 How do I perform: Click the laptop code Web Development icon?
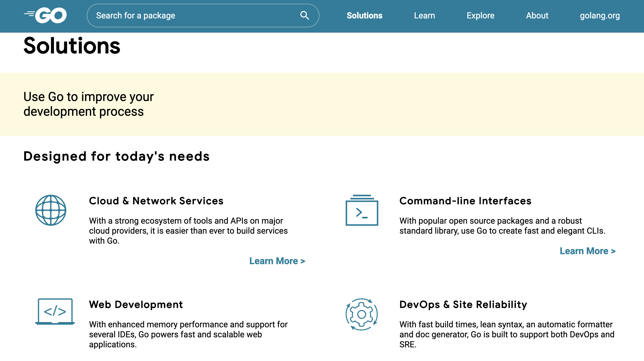(55, 312)
